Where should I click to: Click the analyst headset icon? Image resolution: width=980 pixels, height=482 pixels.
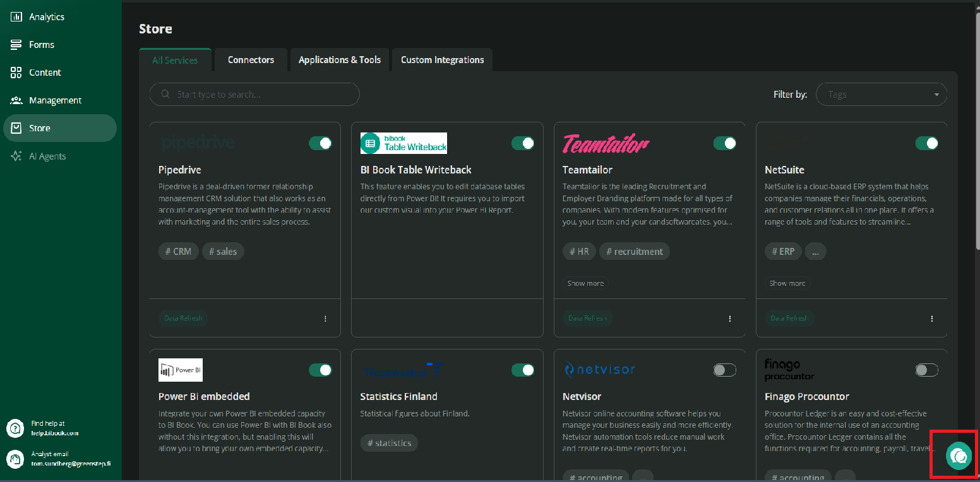15,459
